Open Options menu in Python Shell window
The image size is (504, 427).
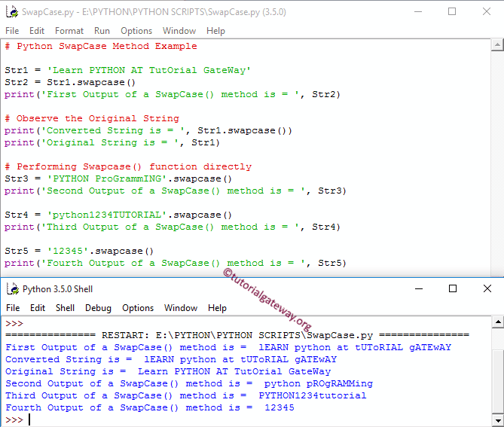click(x=138, y=308)
